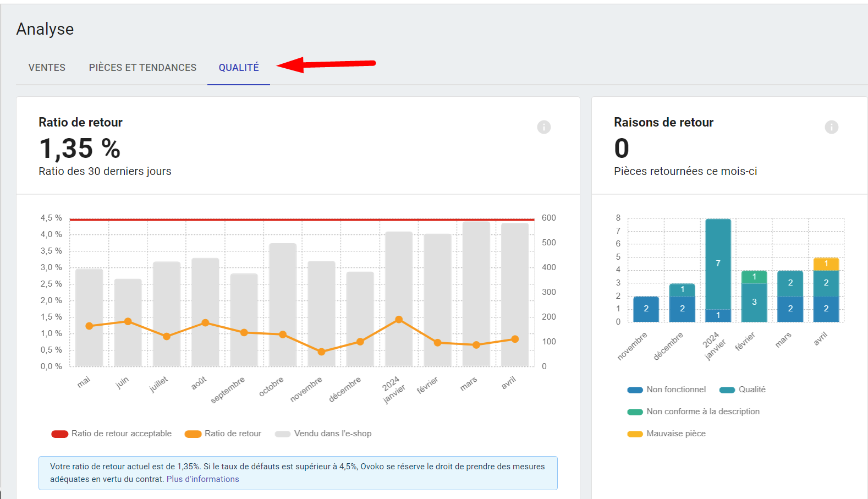The height and width of the screenshot is (499, 868).
Task: Switch to PIÈCES ET TENDANCES tab
Action: tap(142, 68)
